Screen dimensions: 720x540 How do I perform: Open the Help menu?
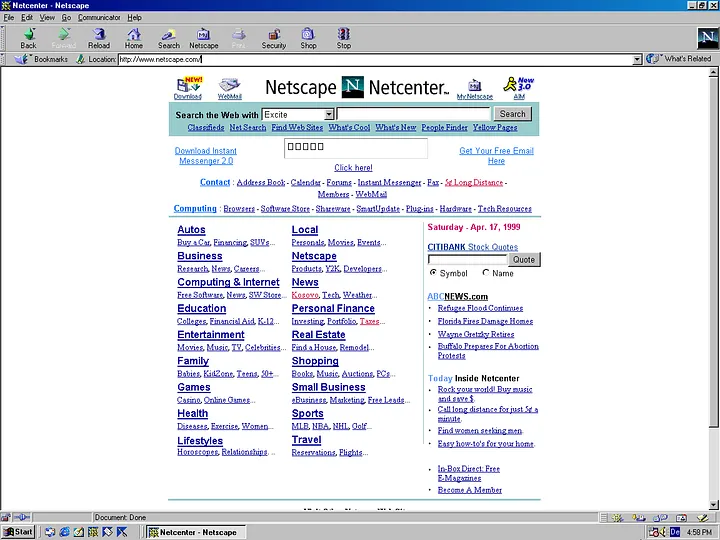click(135, 17)
